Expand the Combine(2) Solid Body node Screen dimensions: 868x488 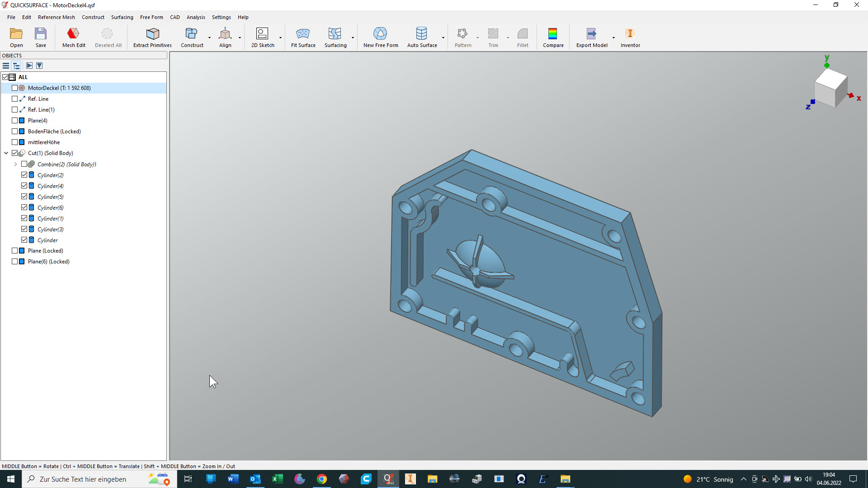click(x=16, y=164)
